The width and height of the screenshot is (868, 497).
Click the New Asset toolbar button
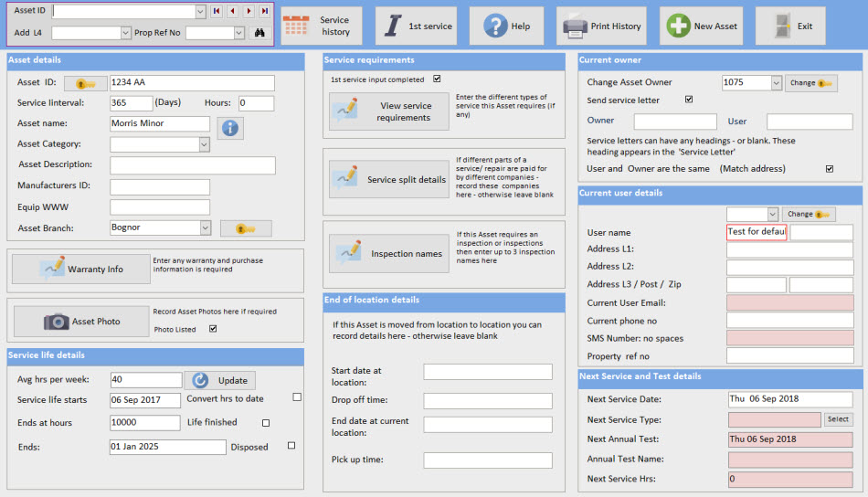[x=702, y=26]
